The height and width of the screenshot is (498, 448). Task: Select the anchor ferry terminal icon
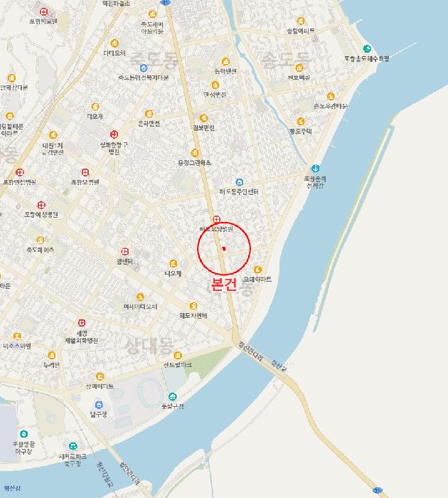click(x=315, y=168)
